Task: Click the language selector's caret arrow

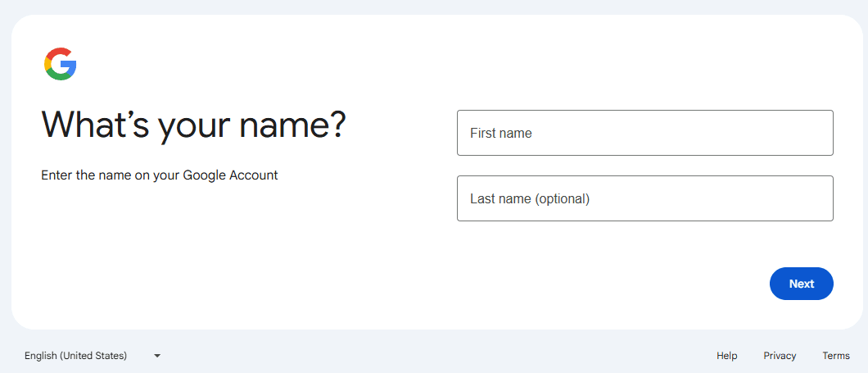Action: coord(157,356)
